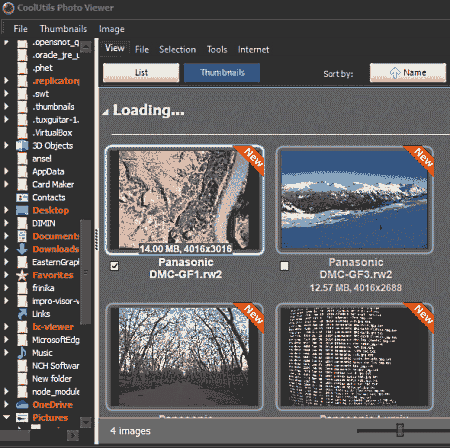Screen dimensions: 450x448
Task: Select the forest trees thumbnail
Action: tap(184, 357)
